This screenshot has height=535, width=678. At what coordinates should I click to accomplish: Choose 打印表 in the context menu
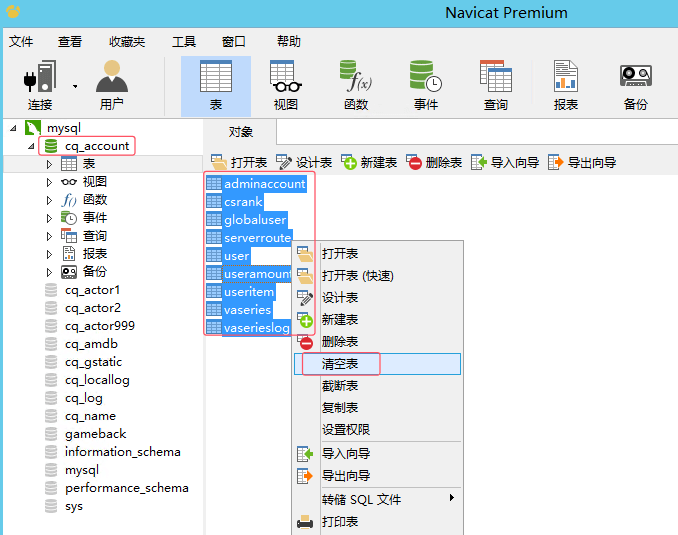point(377,522)
